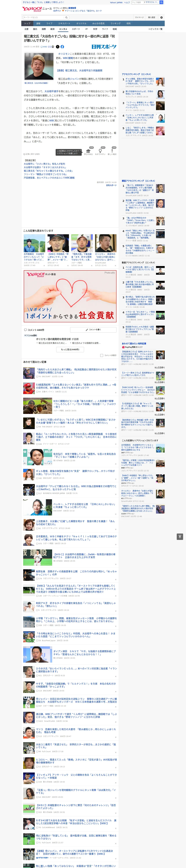Image resolution: width=186 pixels, height=868 pixels.
Task: Open the 有料 tab
Action: coord(128,24)
